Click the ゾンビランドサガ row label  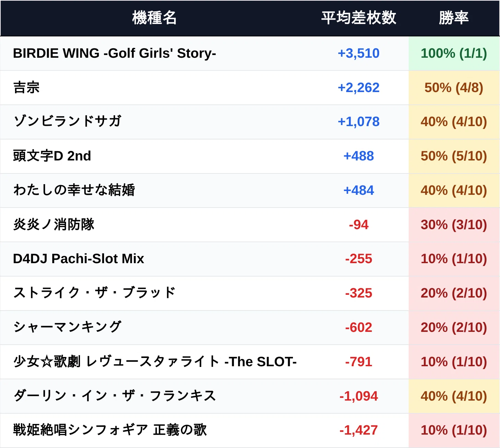(x=67, y=122)
